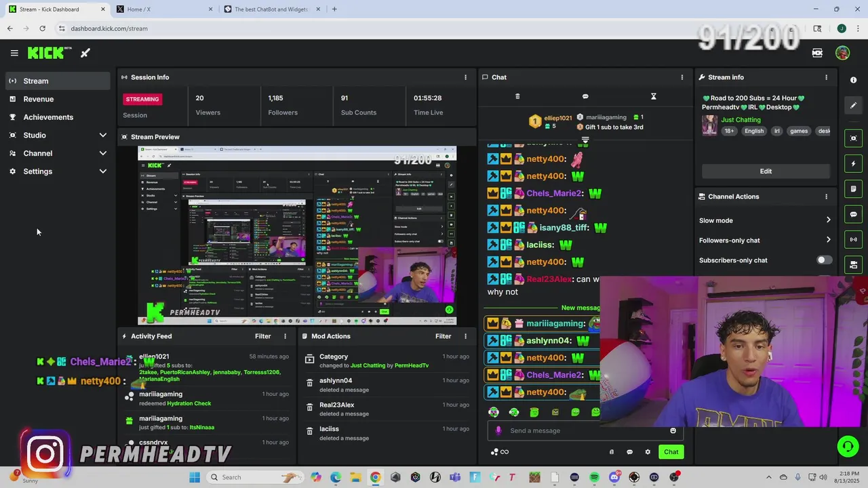The image size is (868, 488).
Task: Click the New messages banner in chat
Action: (580, 308)
